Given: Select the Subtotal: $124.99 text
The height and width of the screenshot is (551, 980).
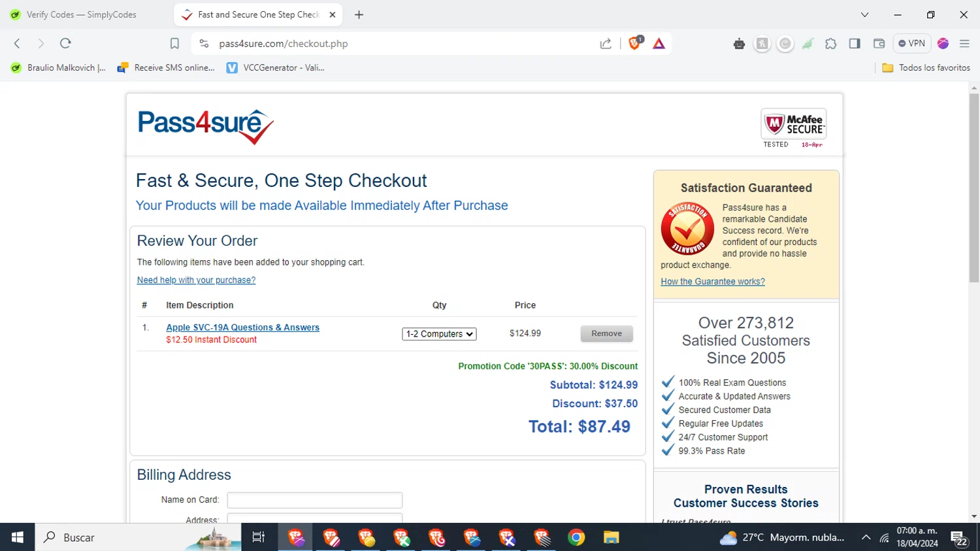Looking at the screenshot, I should (594, 385).
